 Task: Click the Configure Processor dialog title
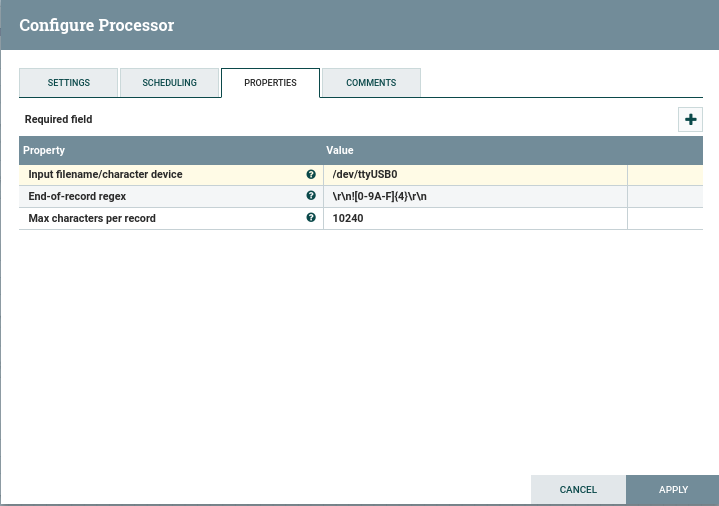(x=97, y=25)
